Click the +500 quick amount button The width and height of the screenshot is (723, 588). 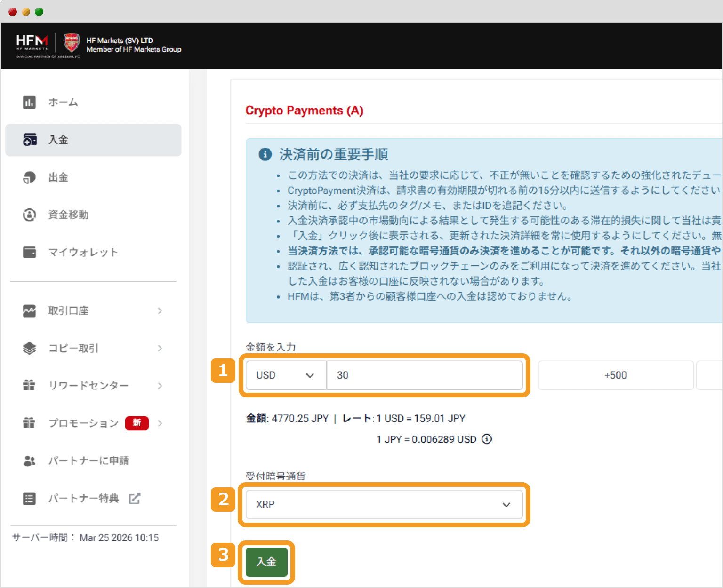(615, 375)
